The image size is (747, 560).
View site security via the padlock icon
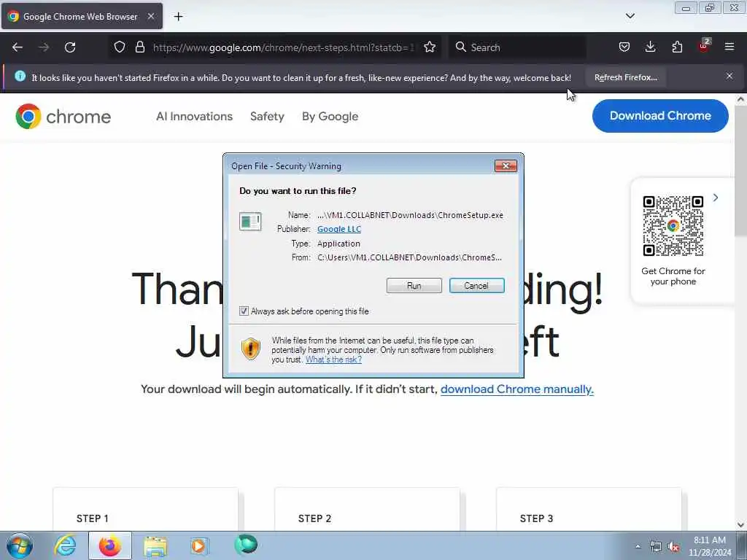[x=139, y=47]
